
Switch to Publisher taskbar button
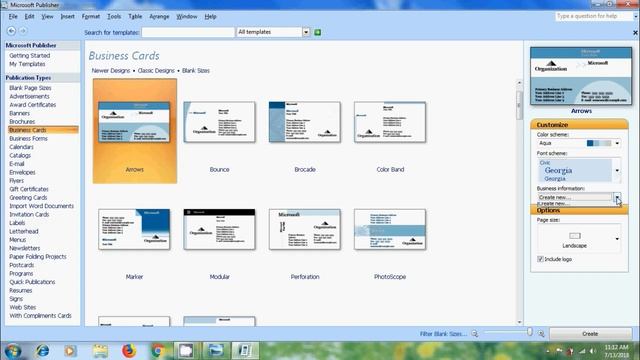(245, 351)
